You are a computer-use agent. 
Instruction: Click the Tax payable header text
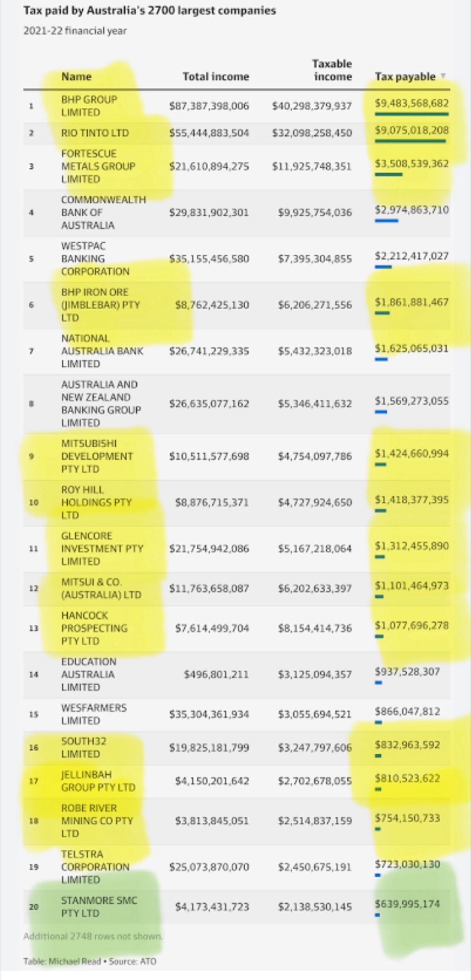(x=405, y=77)
